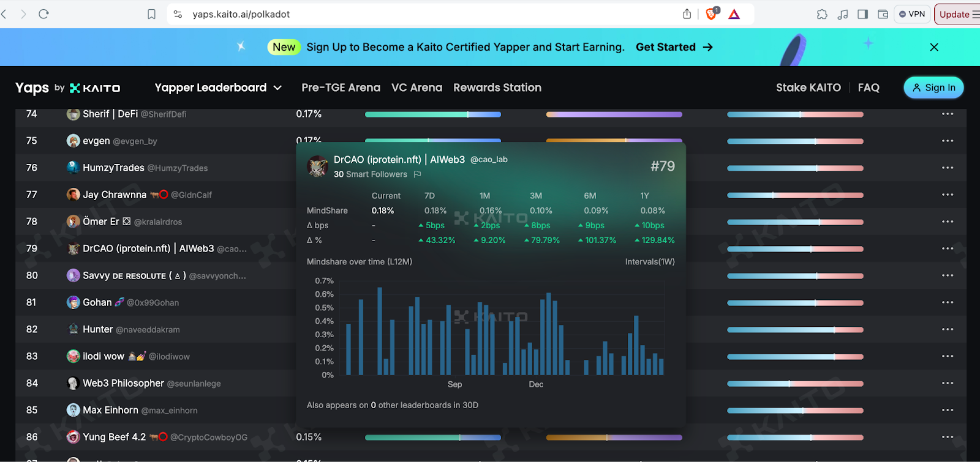The width and height of the screenshot is (980, 462).
Task: Select Jay Chrawnna leaderboard entry
Action: (139, 195)
